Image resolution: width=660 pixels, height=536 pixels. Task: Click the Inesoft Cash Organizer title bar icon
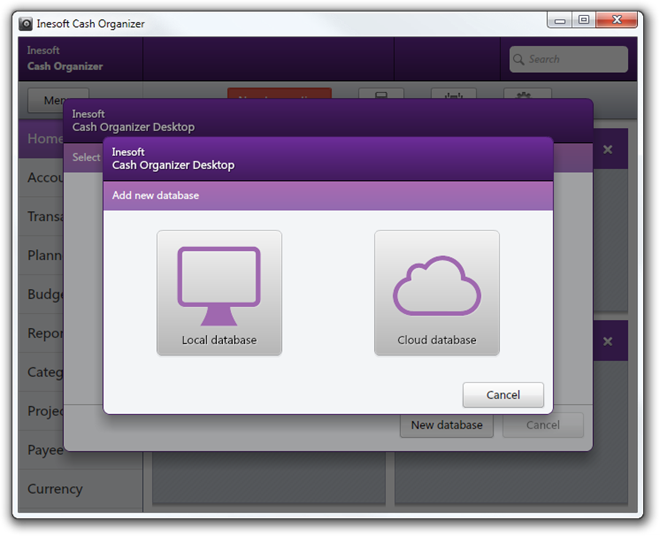[26, 24]
